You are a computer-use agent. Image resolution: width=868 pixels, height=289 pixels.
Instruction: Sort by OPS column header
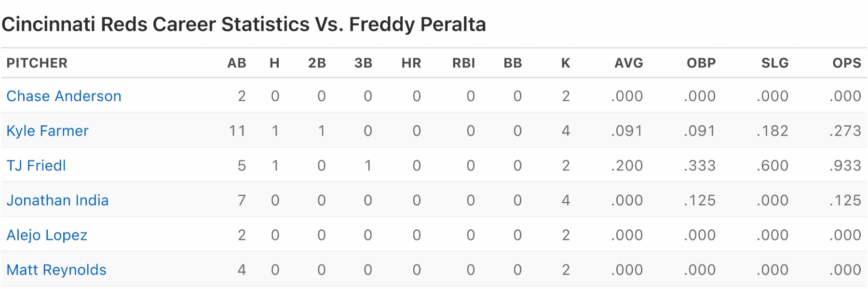click(x=847, y=63)
